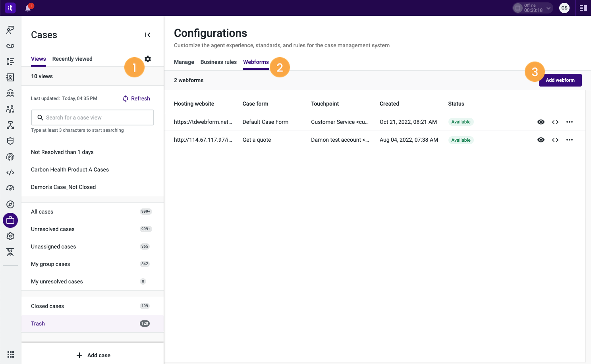Click the Customer Service touchpoint cell
Screen dimensions: 591x364
pyautogui.click(x=340, y=122)
